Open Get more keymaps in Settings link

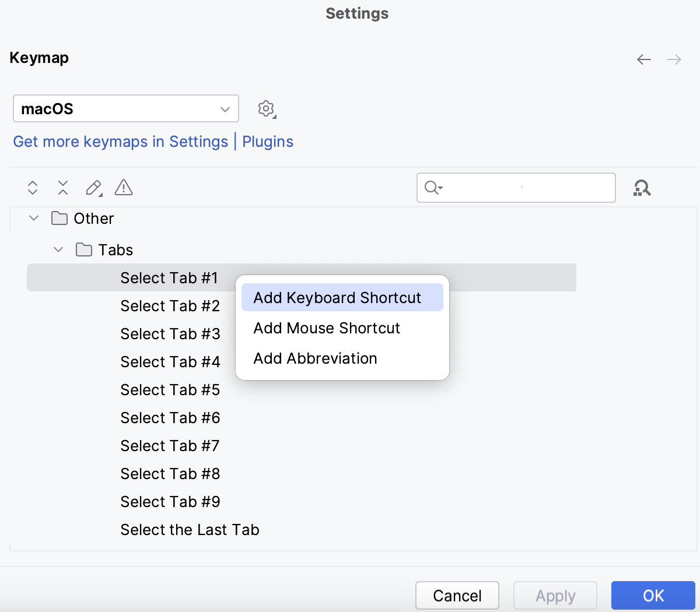point(153,141)
